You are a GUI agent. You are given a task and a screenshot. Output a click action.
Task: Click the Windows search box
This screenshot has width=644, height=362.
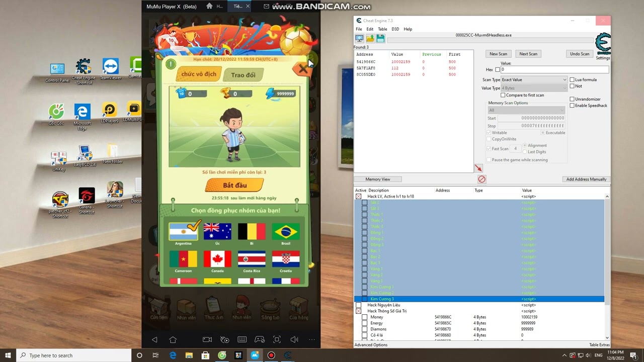[73, 355]
